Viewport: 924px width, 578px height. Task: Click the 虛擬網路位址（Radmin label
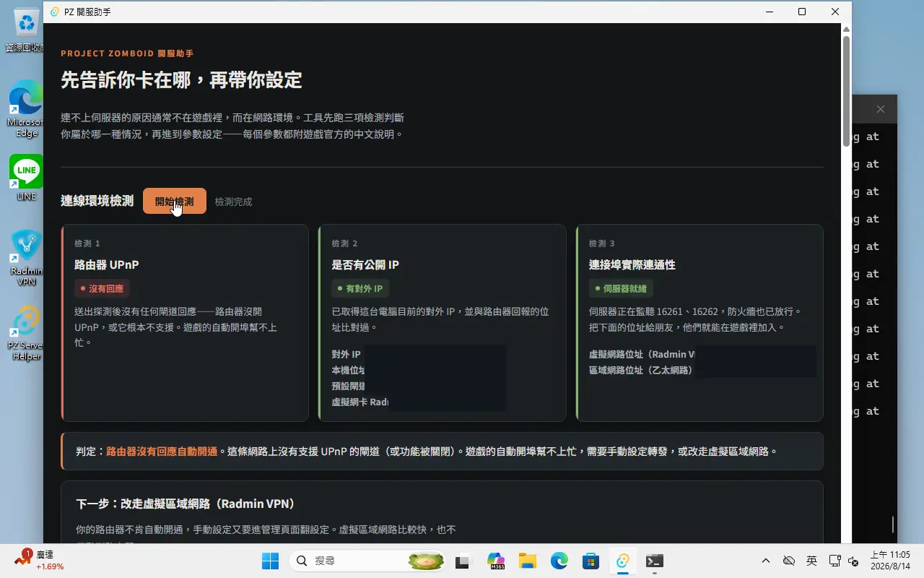tap(642, 355)
